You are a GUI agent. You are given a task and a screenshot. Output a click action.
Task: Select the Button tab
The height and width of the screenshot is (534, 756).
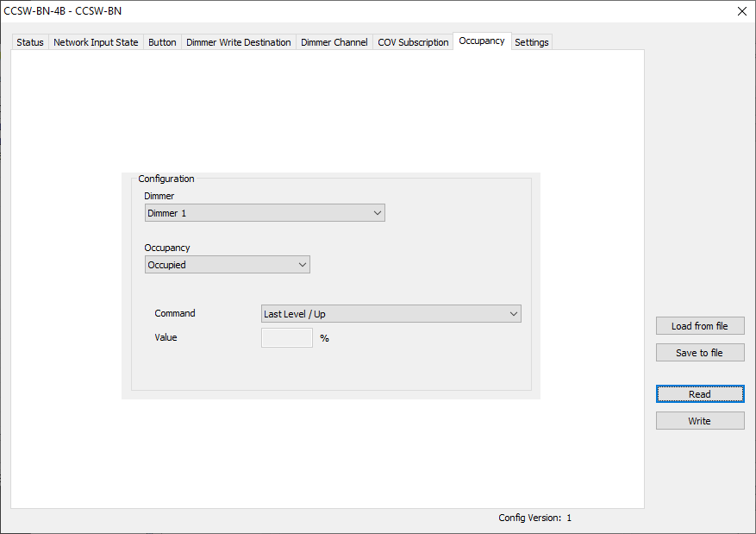162,42
